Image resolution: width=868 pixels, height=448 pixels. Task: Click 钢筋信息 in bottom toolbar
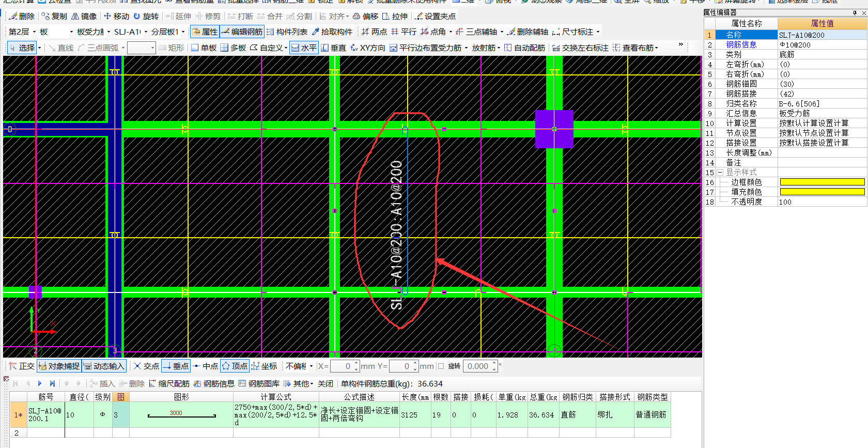pos(214,383)
